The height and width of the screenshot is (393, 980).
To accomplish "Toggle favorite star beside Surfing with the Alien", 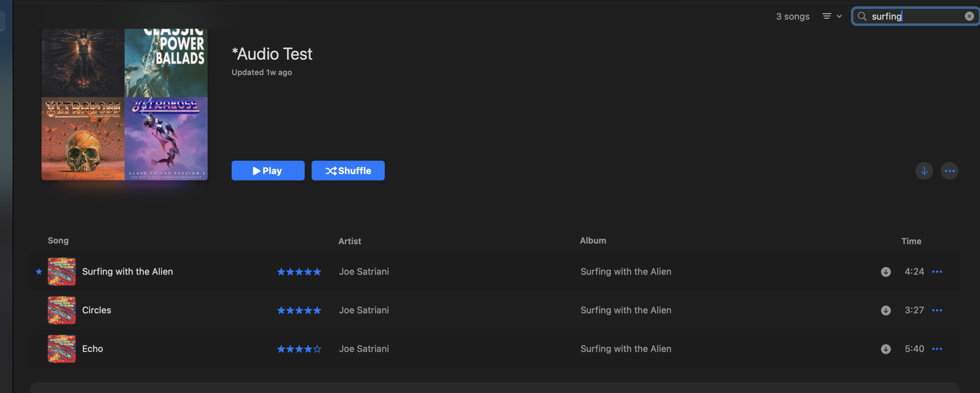I will click(39, 272).
